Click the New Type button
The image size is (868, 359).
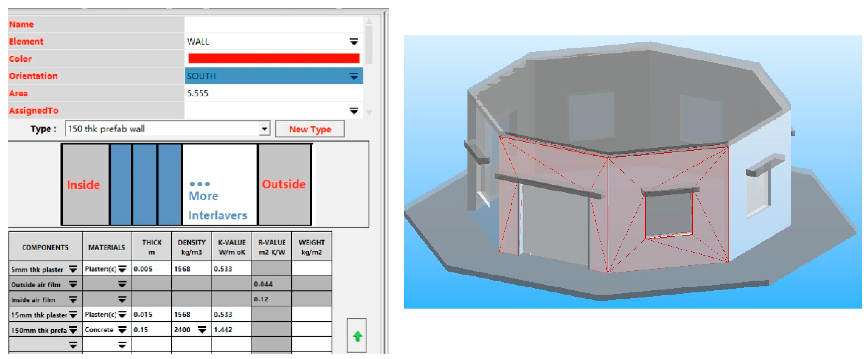309,129
